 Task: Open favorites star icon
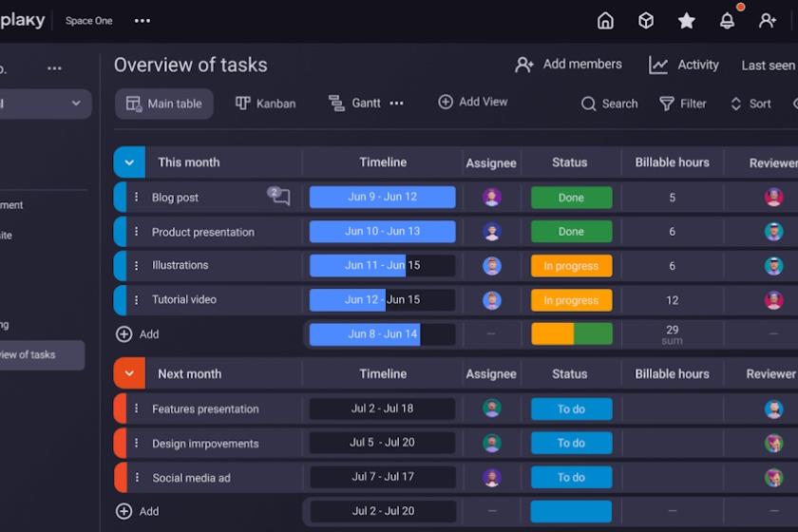[687, 21]
